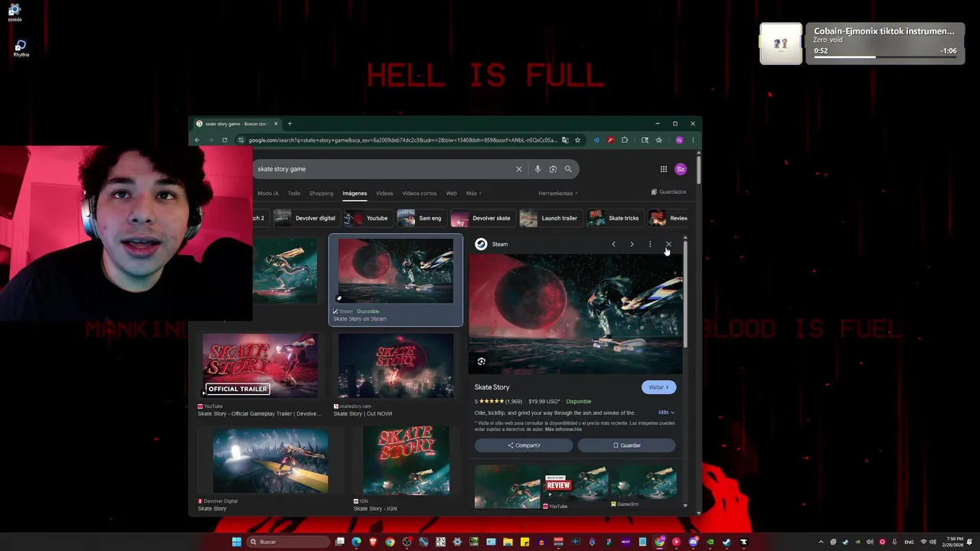This screenshot has height=551, width=980.
Task: Switch to the Web tab
Action: tap(452, 194)
